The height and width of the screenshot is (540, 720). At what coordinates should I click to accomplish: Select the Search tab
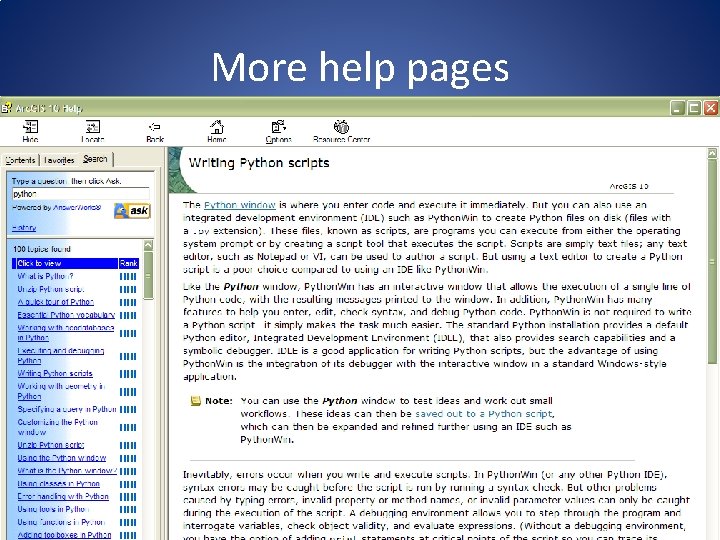pyautogui.click(x=95, y=159)
